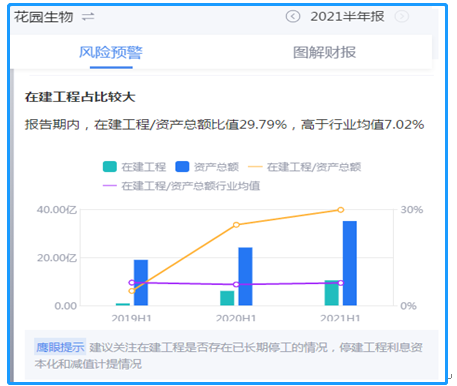
Task: Click the 在建工程占比较大 heading
Action: [x=80, y=97]
